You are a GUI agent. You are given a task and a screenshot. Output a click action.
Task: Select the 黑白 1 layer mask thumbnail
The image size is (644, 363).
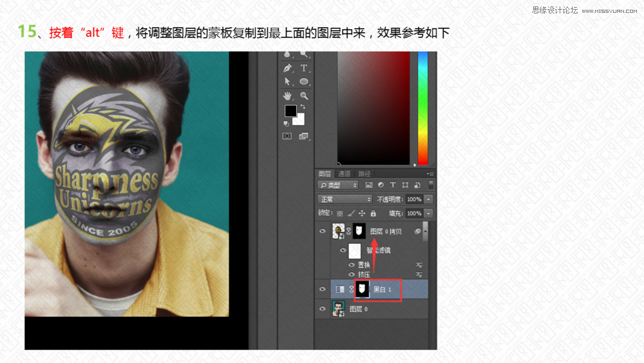[x=362, y=289]
